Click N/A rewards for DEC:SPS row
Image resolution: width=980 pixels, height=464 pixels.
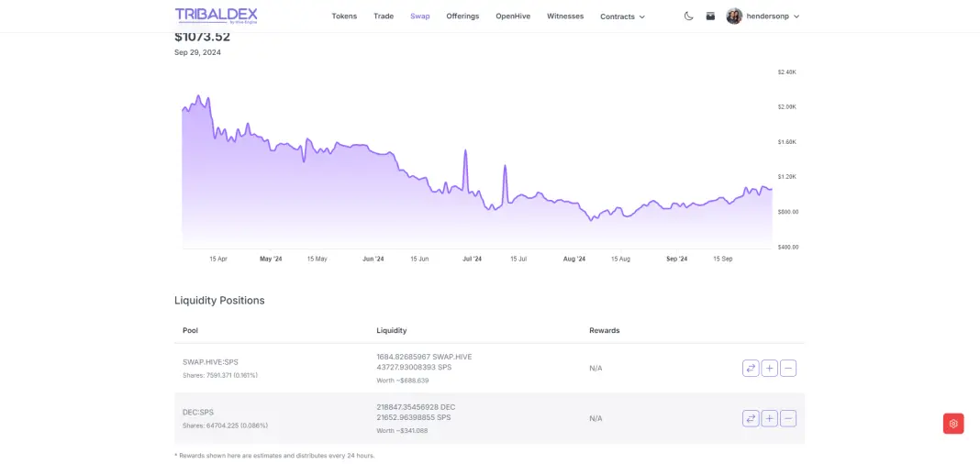coord(596,418)
